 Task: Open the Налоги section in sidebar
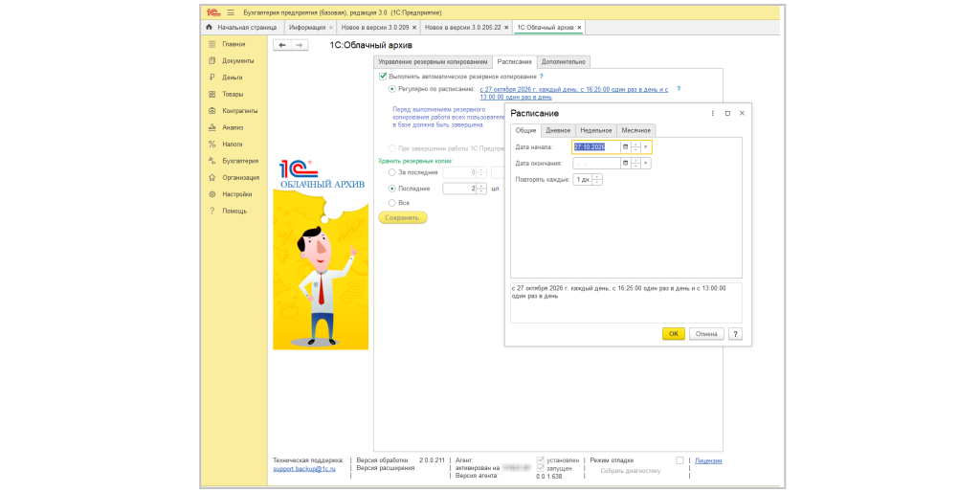coord(233,145)
